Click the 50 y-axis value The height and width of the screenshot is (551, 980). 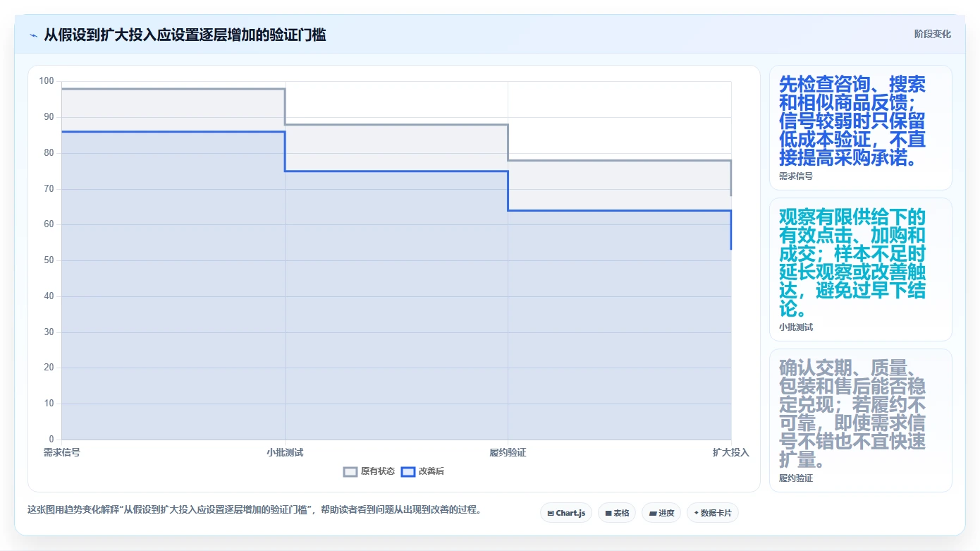pyautogui.click(x=49, y=260)
